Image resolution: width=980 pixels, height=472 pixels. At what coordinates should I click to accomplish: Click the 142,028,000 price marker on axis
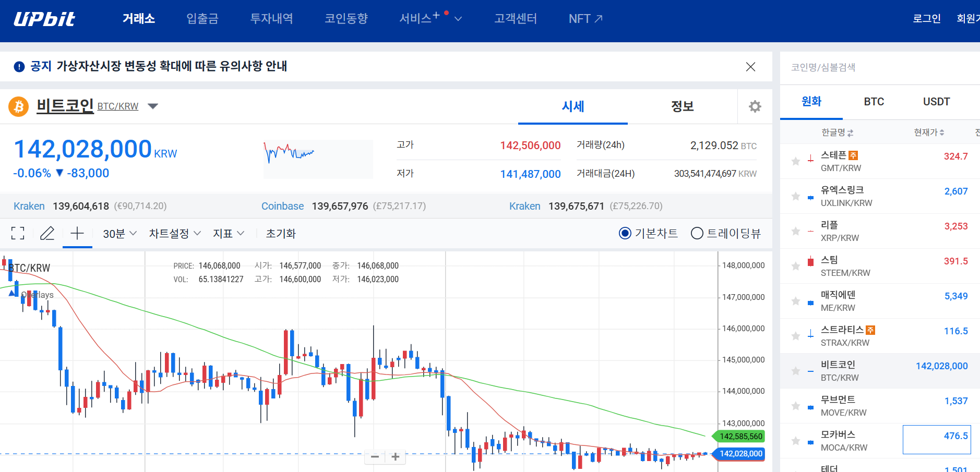pos(739,454)
